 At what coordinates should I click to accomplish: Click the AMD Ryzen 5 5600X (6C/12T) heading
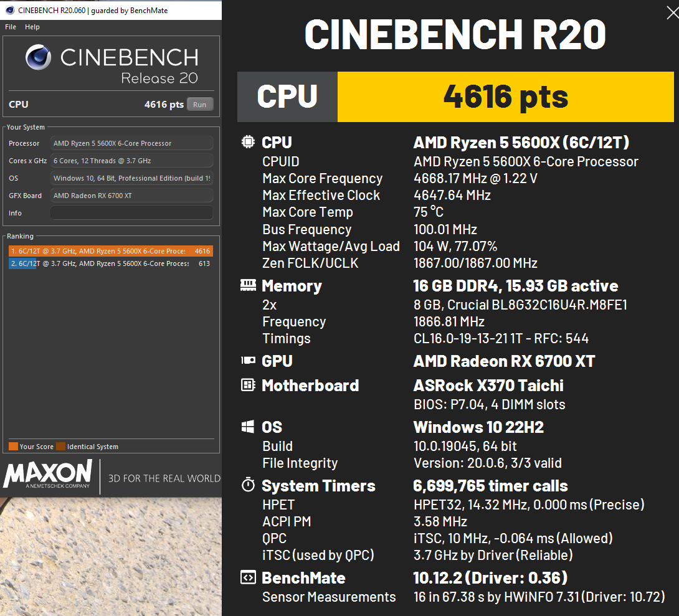(x=521, y=143)
